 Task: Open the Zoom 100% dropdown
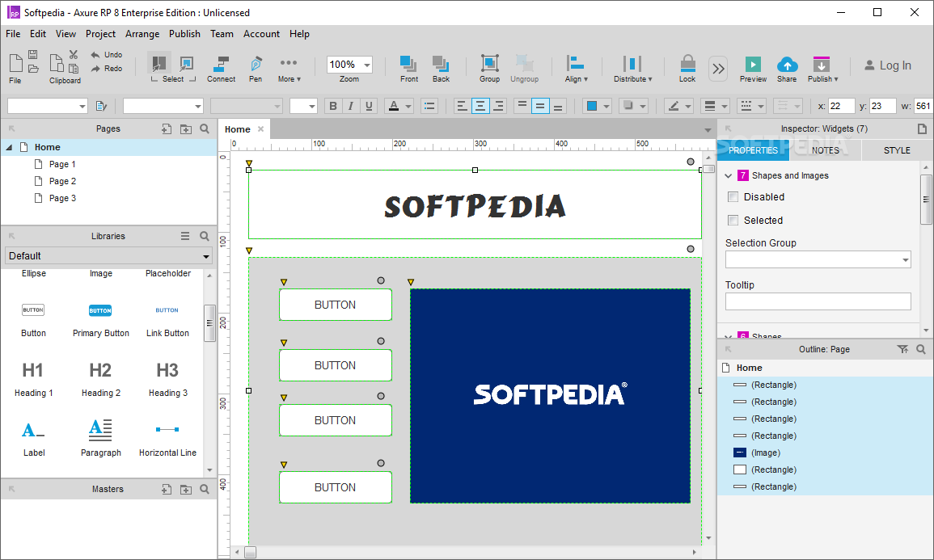point(367,65)
